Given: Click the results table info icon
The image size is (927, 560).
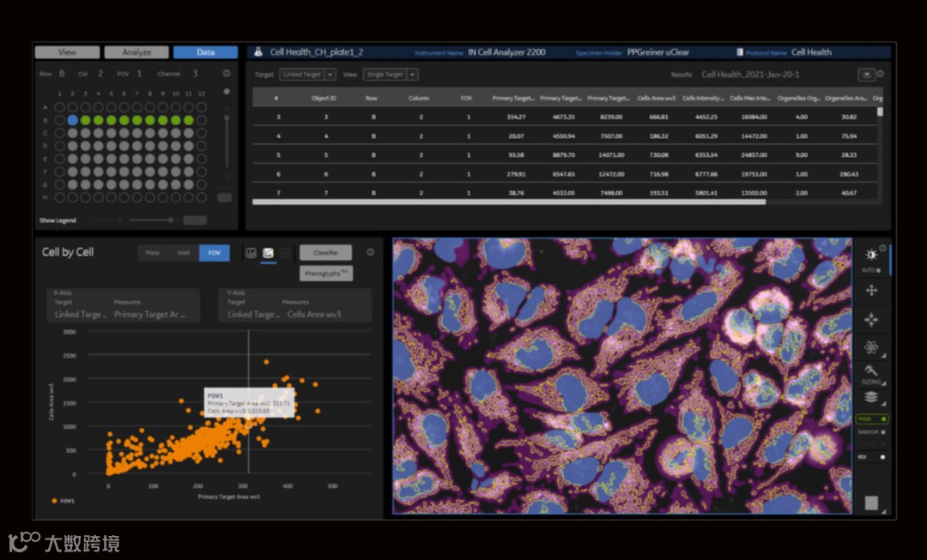Looking at the screenshot, I should click(881, 75).
